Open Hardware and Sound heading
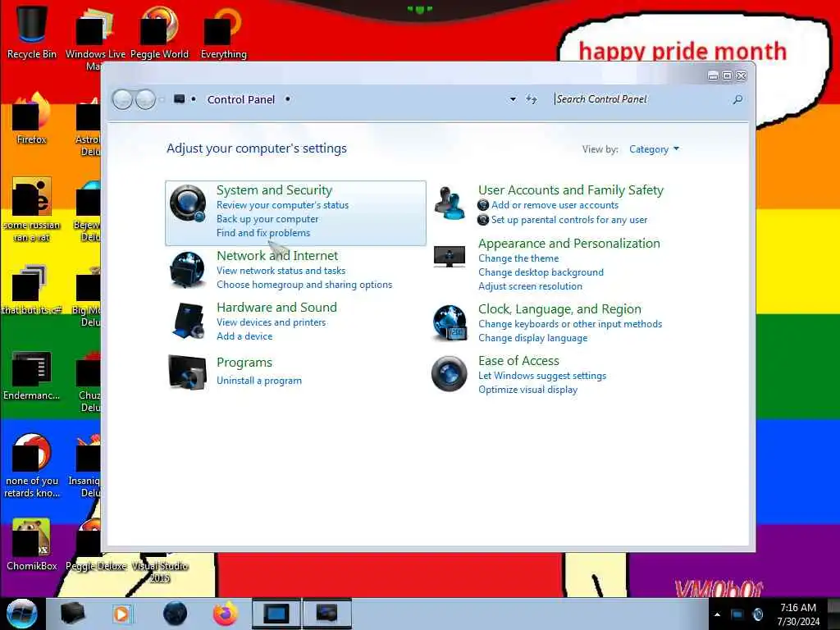The width and height of the screenshot is (840, 630). [x=276, y=307]
